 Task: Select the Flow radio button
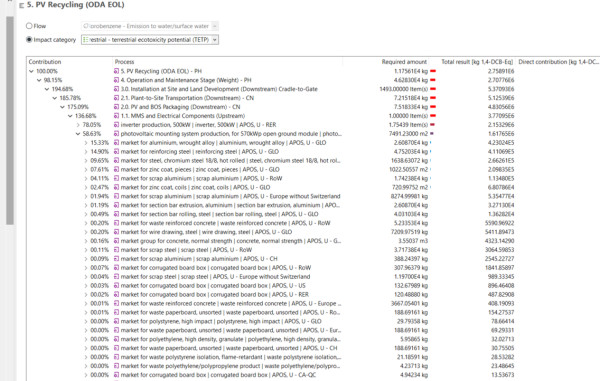pyautogui.click(x=29, y=26)
